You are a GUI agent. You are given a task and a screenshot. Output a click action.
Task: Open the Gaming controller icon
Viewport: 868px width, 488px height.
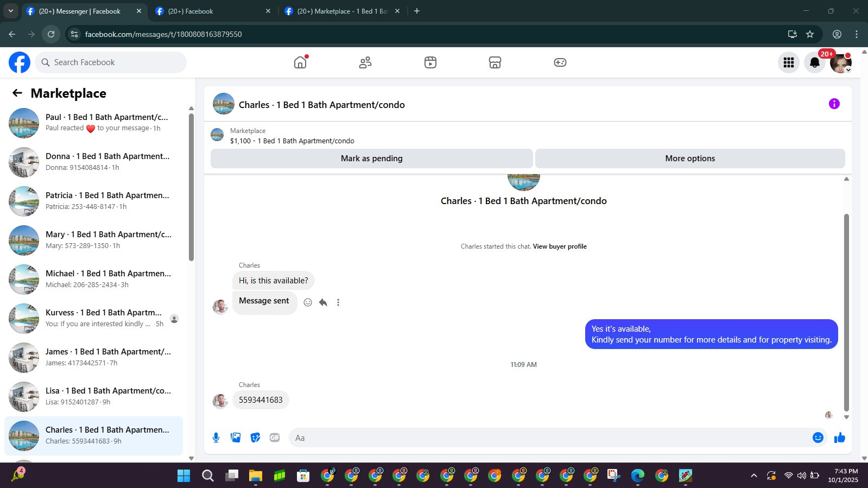(x=560, y=62)
